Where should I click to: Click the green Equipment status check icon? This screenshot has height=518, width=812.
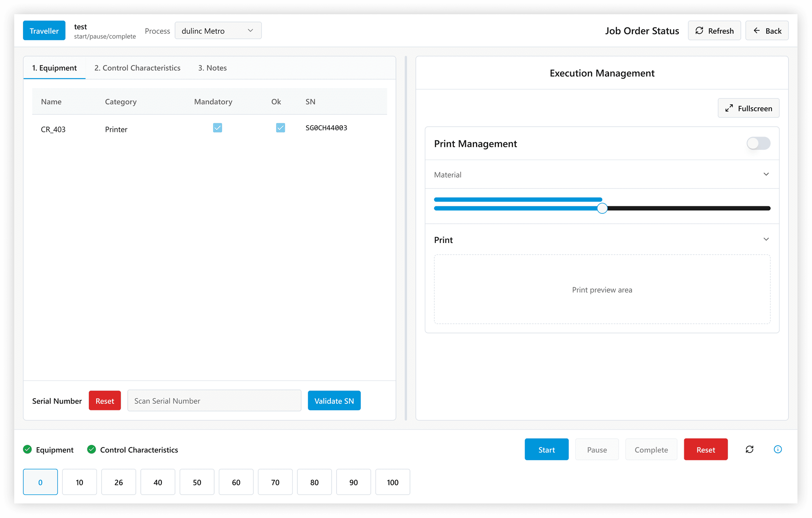pyautogui.click(x=27, y=450)
